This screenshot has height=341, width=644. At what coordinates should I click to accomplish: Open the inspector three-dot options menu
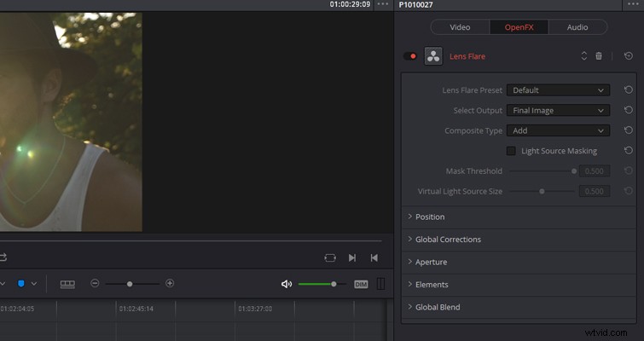click(x=634, y=4)
